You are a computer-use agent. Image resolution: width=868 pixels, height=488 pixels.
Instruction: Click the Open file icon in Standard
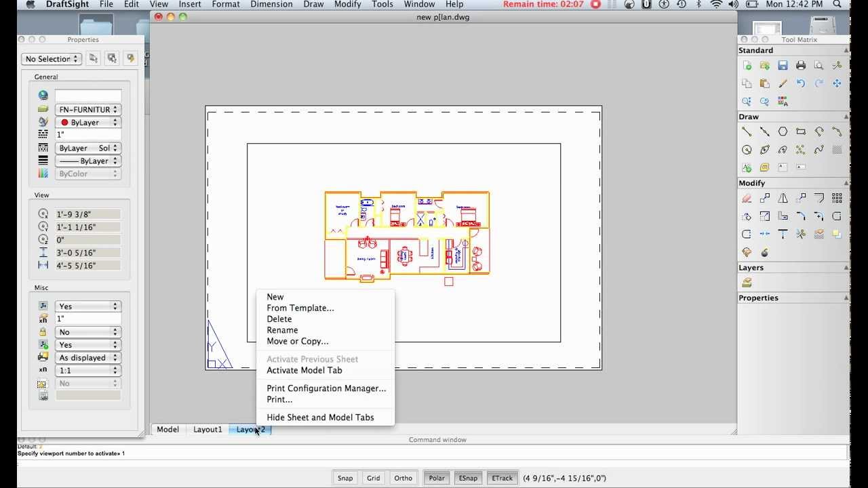(x=765, y=66)
